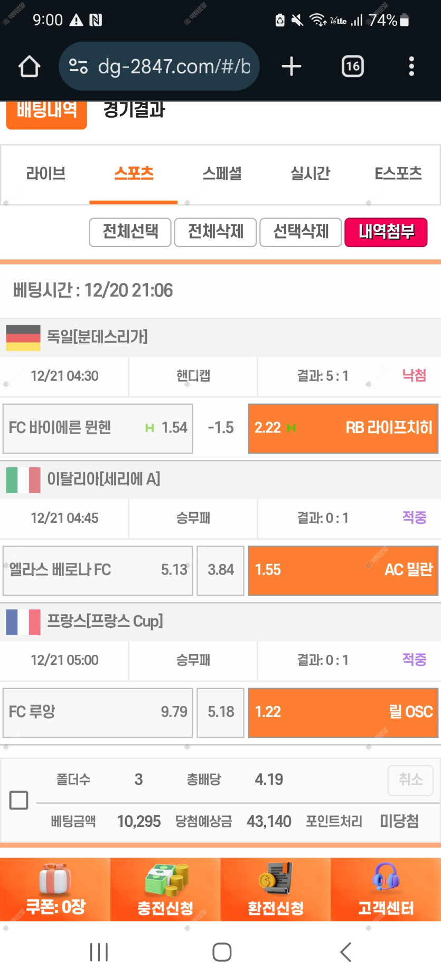Open the 고객센터 customer support
The width and height of the screenshot is (441, 980).
point(386,889)
